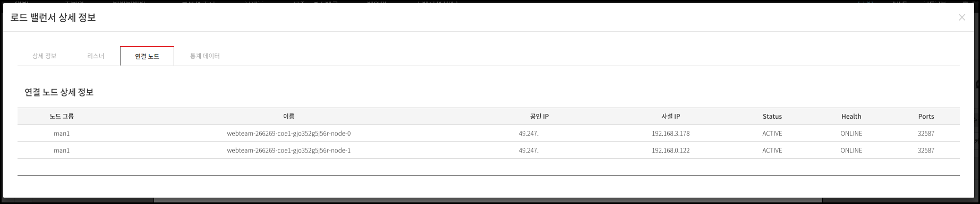Viewport: 980px width, 204px height.
Task: Open the 통계 데이터 tab
Action: (x=205, y=56)
